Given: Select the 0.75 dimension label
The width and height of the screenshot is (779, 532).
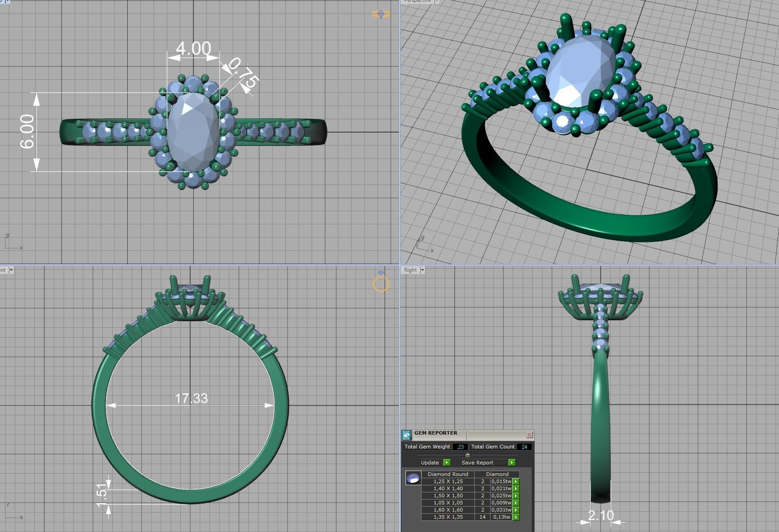Looking at the screenshot, I should click(244, 73).
